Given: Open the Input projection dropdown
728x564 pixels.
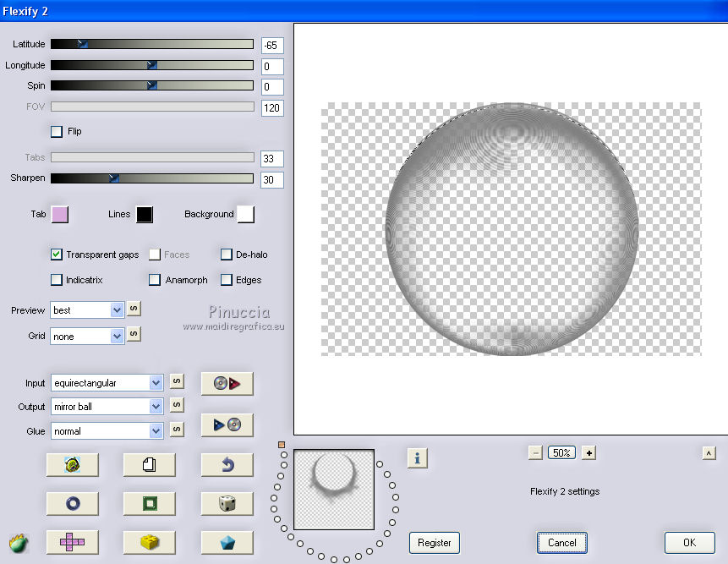Looking at the screenshot, I should pos(107,383).
